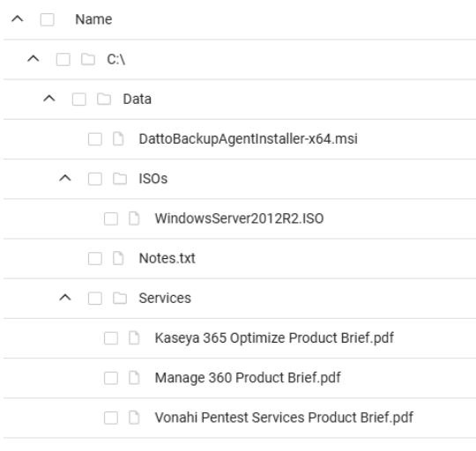Collapse all rows using the header chevron
This screenshot has height=451, width=476.
(18, 18)
